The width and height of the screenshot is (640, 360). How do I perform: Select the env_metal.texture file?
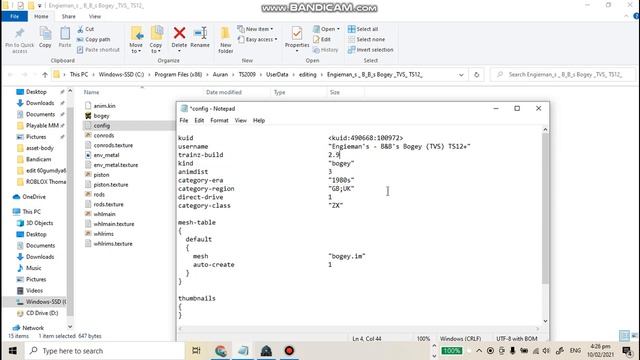116,165
